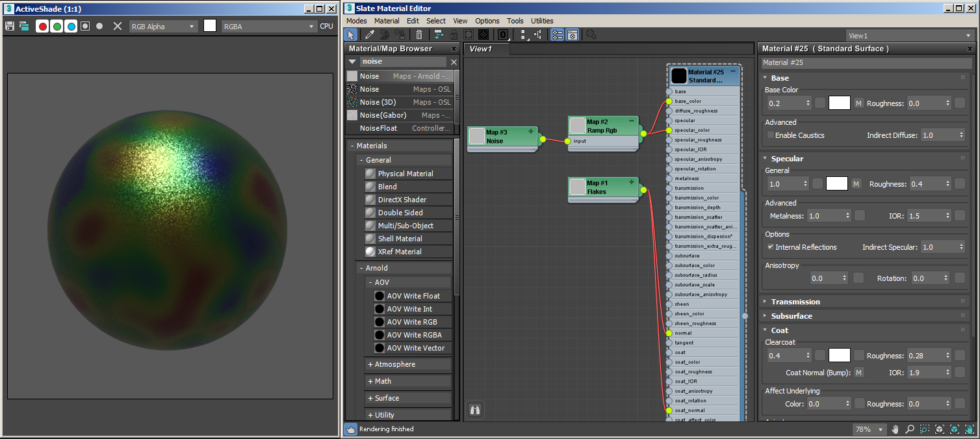Select the Pan hand tool in status bar
The height and width of the screenshot is (439, 980).
896,429
